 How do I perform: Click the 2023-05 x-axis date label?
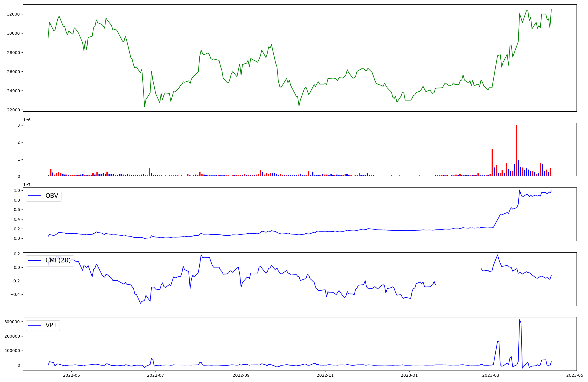click(x=575, y=375)
